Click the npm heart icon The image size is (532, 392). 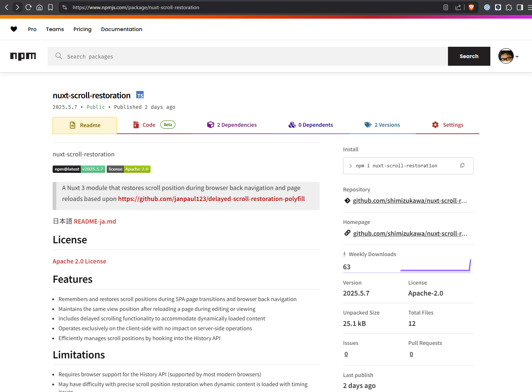(14, 29)
